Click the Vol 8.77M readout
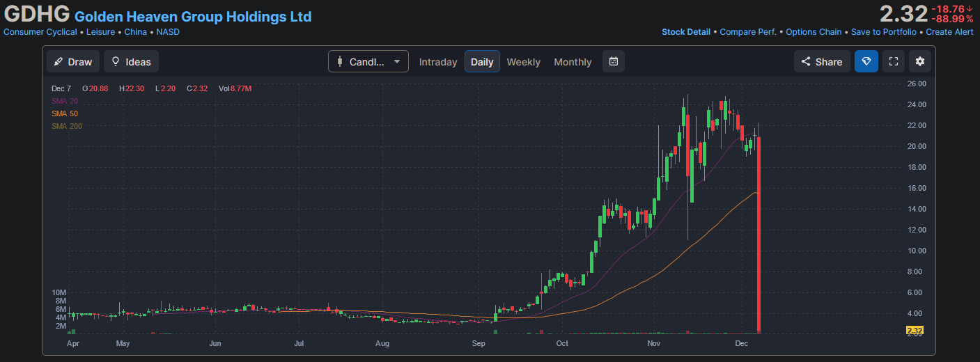This screenshot has width=980, height=362. click(235, 88)
